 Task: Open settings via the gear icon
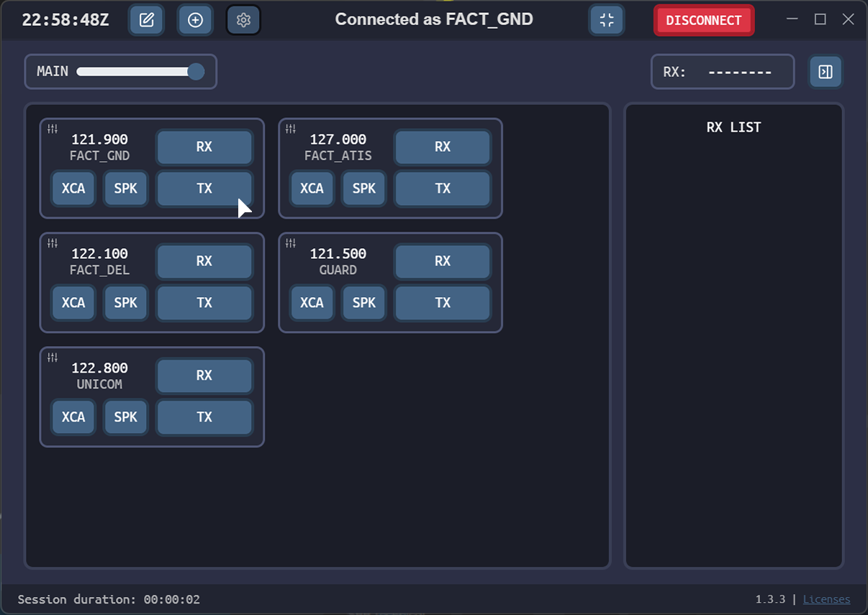coord(243,20)
